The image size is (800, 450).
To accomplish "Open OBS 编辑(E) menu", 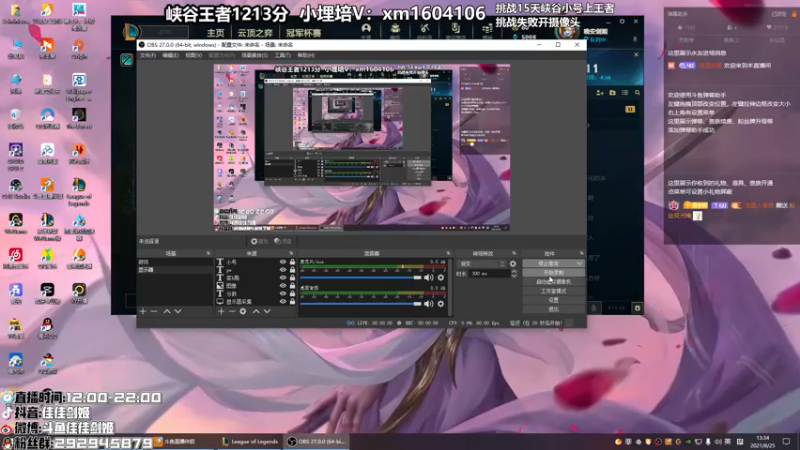I will click(x=170, y=55).
